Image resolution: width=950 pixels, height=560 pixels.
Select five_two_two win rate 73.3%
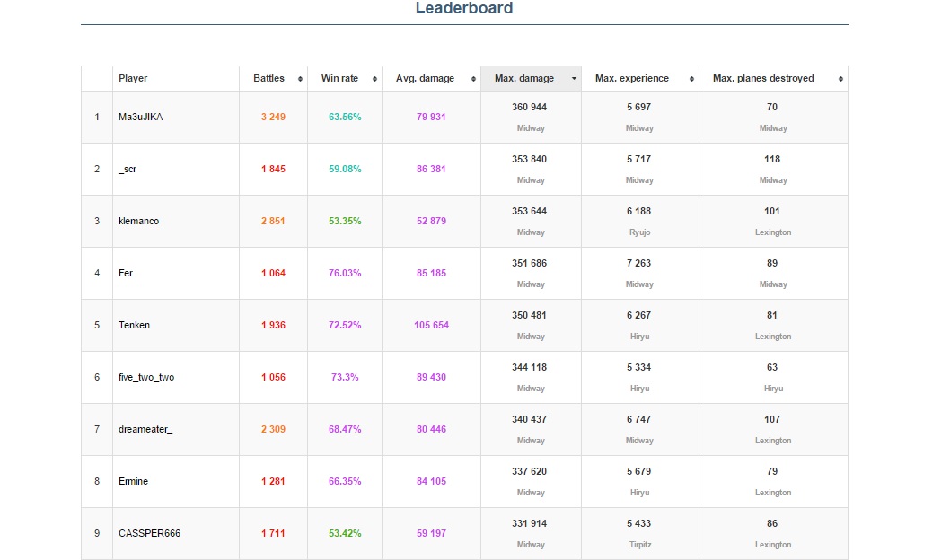pyautogui.click(x=345, y=377)
